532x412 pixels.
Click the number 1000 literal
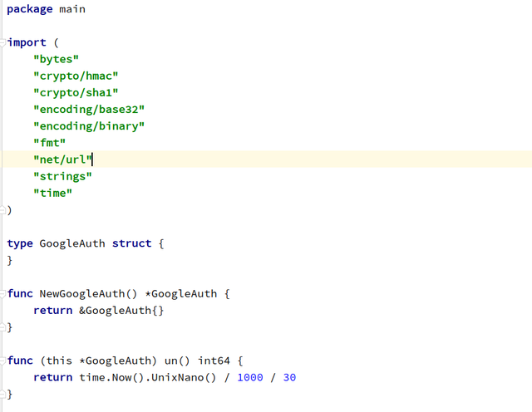[x=250, y=377]
